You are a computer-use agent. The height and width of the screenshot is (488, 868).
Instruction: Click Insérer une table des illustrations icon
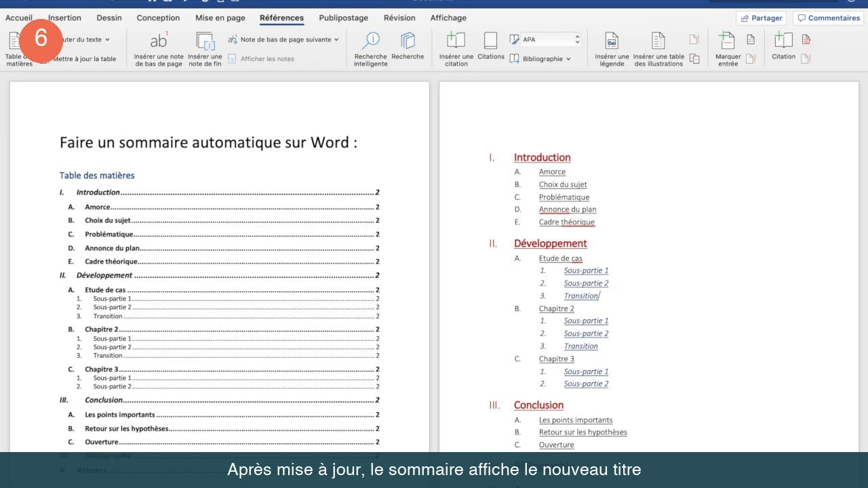click(x=658, y=41)
